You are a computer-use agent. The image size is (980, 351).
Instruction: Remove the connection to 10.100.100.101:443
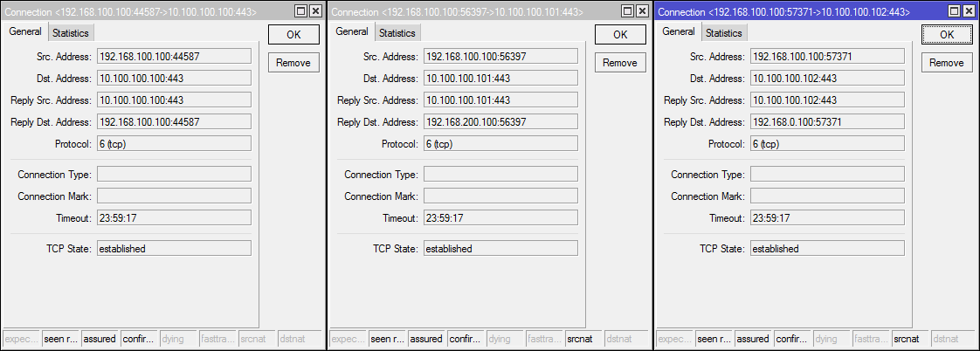[620, 63]
